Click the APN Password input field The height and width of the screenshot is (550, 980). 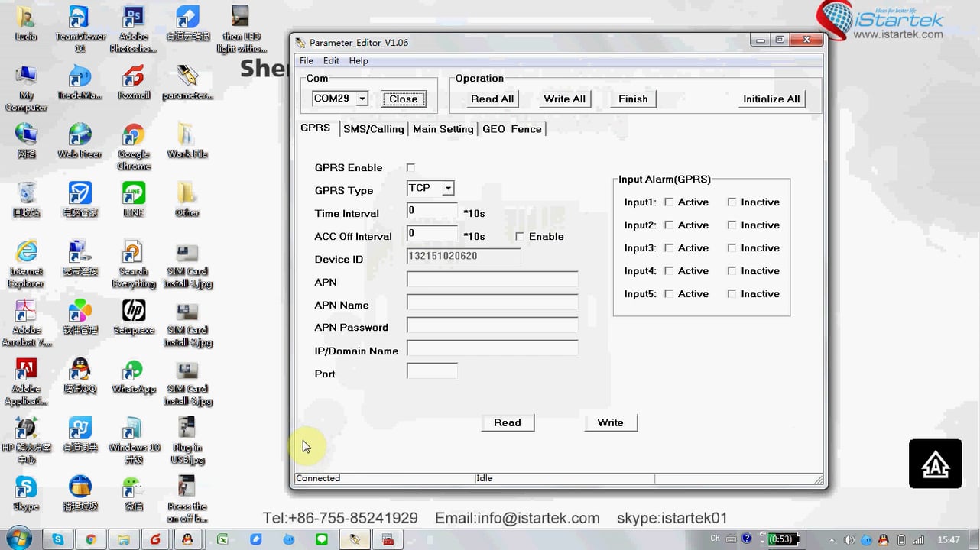pos(492,325)
